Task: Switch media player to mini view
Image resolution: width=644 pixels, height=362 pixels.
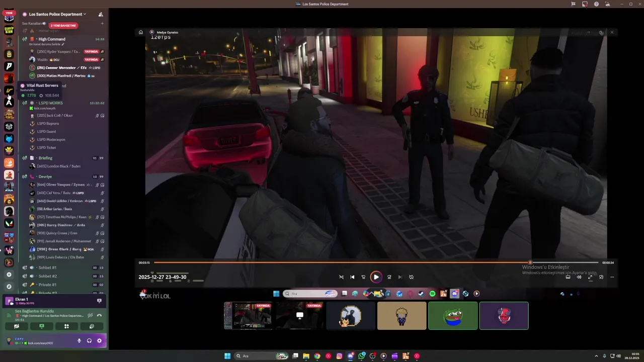Action: pyautogui.click(x=601, y=277)
